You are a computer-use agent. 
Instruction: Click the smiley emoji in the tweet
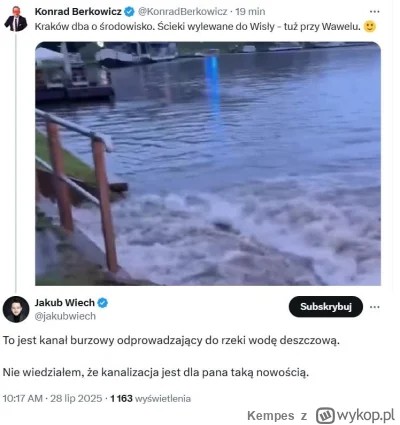(370, 26)
